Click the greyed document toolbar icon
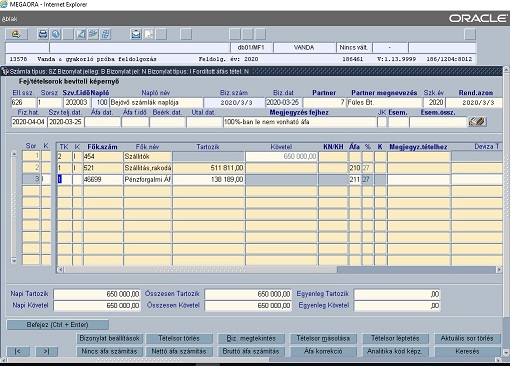This screenshot has height=366, width=510. click(149, 34)
